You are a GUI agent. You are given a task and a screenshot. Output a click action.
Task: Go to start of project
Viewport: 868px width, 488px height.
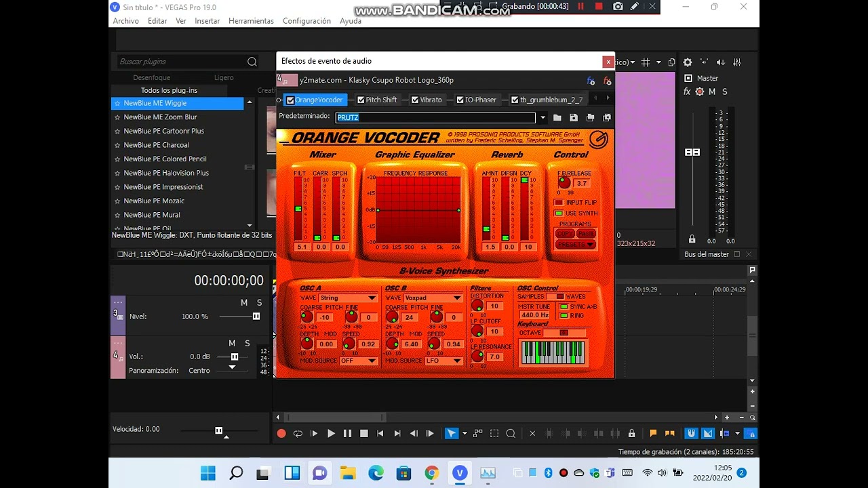pyautogui.click(x=380, y=434)
